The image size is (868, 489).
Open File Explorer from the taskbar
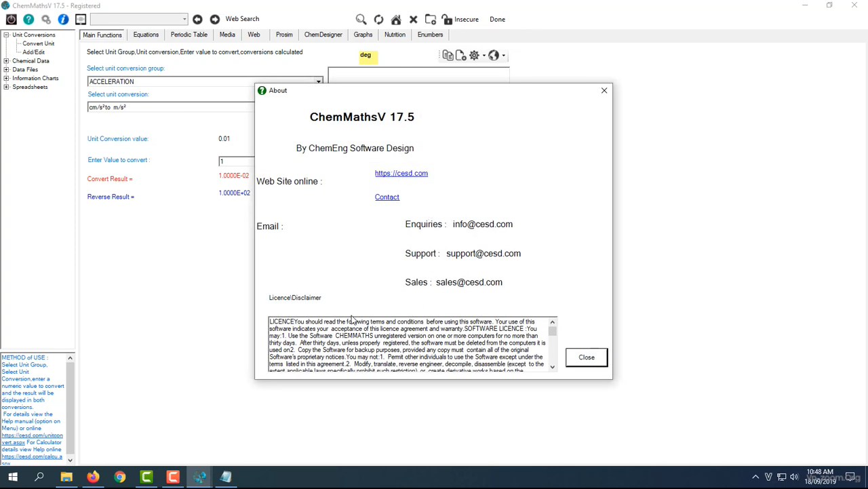tap(66, 477)
